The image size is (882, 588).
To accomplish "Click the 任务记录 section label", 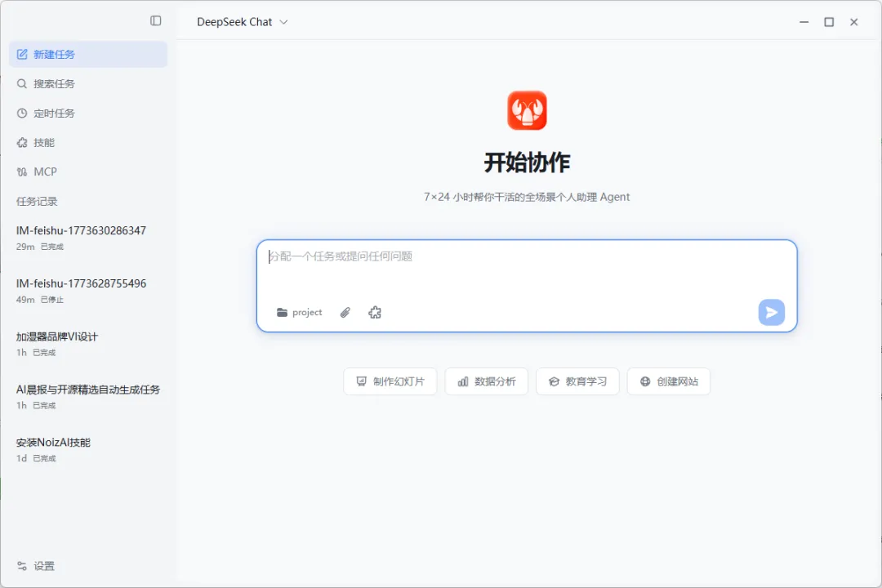I will click(37, 202).
